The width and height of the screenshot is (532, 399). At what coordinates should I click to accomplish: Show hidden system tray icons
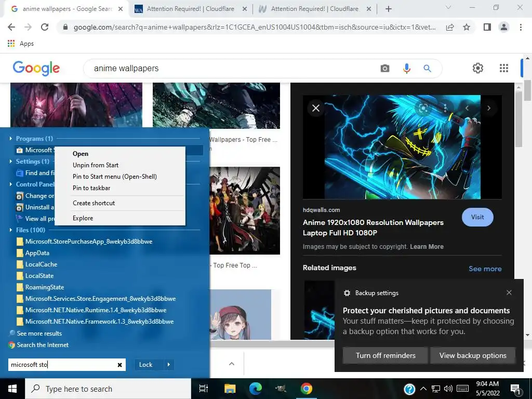423,389
